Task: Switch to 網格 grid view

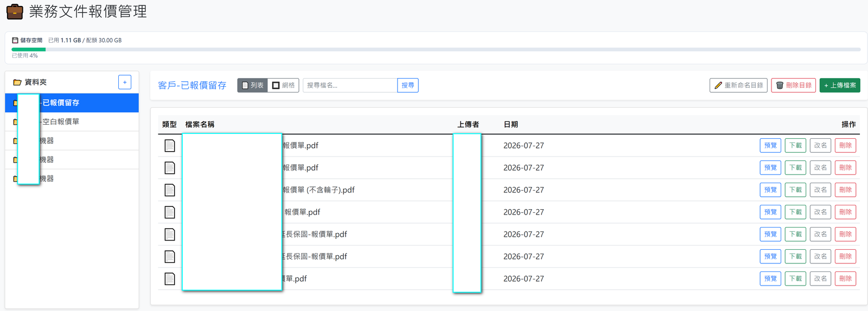Action: 283,86
